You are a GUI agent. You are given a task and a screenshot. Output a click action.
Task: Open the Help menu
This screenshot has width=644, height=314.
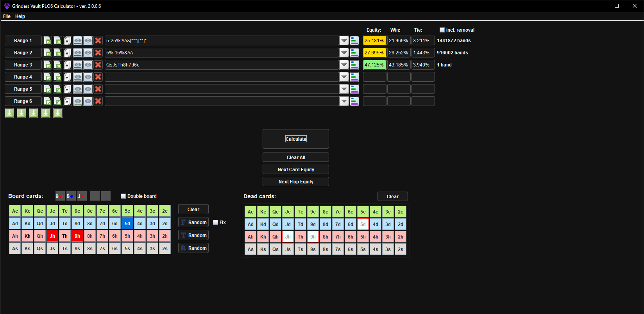(20, 16)
